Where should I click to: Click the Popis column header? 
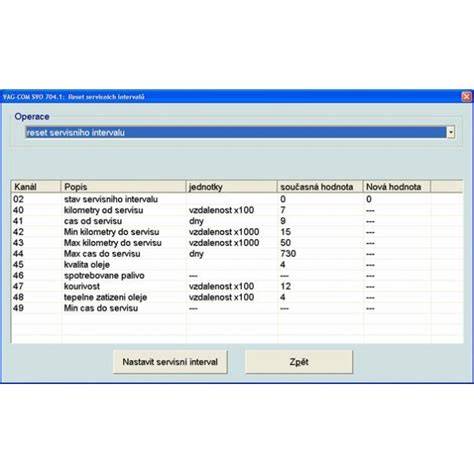123,187
